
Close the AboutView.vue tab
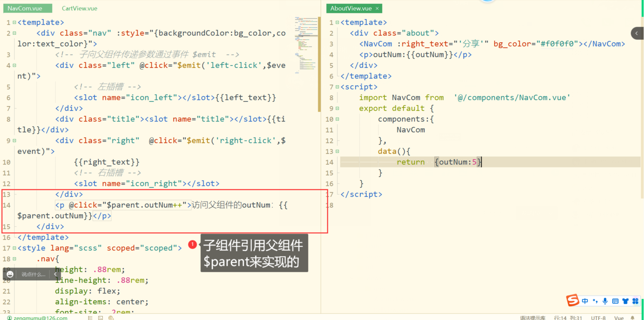coord(377,8)
